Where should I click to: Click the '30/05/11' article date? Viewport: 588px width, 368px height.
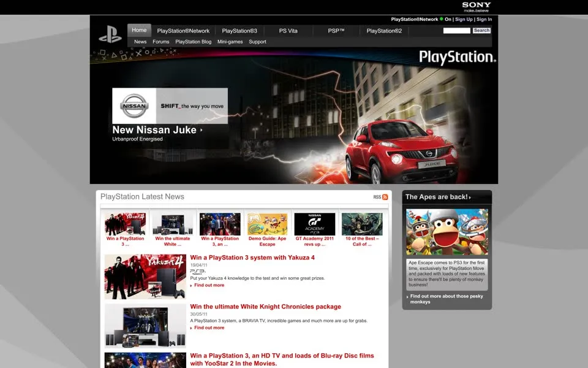tap(198, 314)
